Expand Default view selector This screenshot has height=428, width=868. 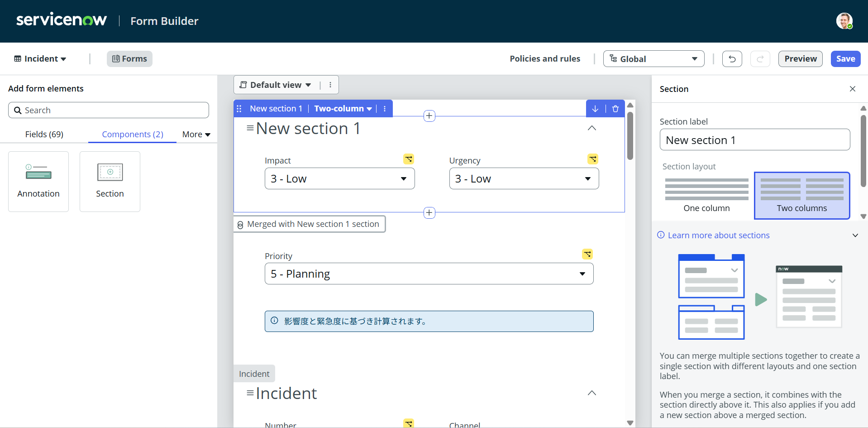(275, 85)
